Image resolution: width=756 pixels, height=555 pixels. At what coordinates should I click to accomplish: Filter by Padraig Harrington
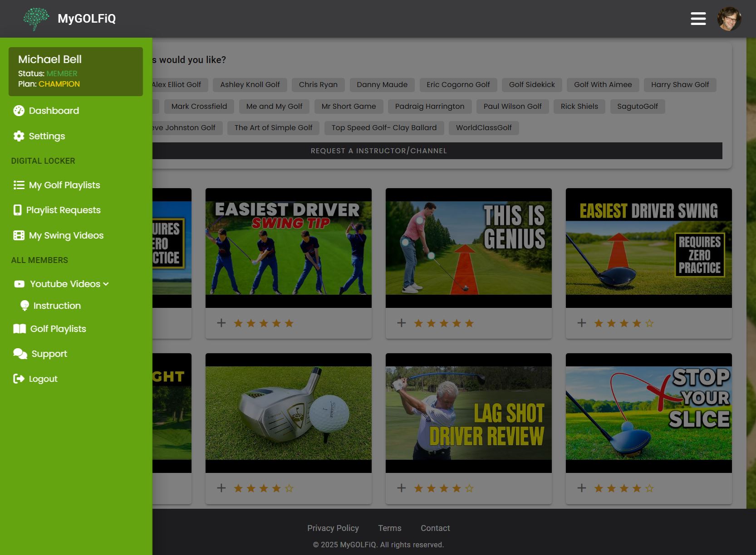pos(430,107)
